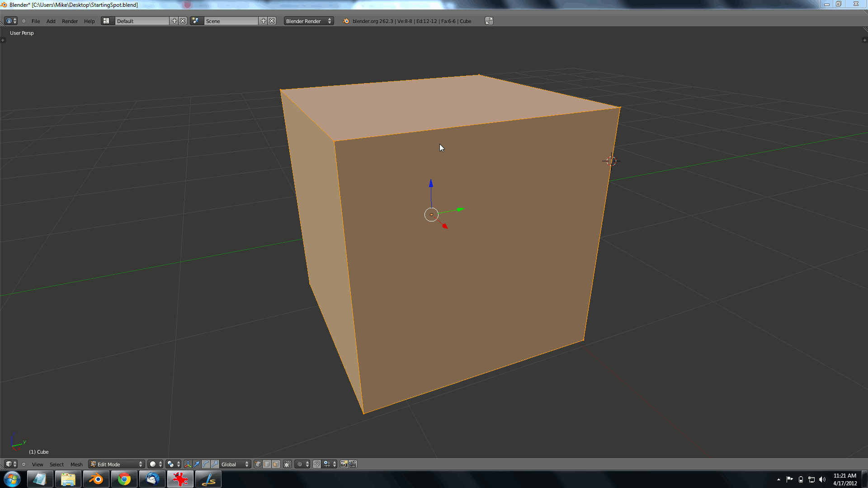Toggle snap during transform magnet
Screen dimensions: 868x488
coord(317,465)
